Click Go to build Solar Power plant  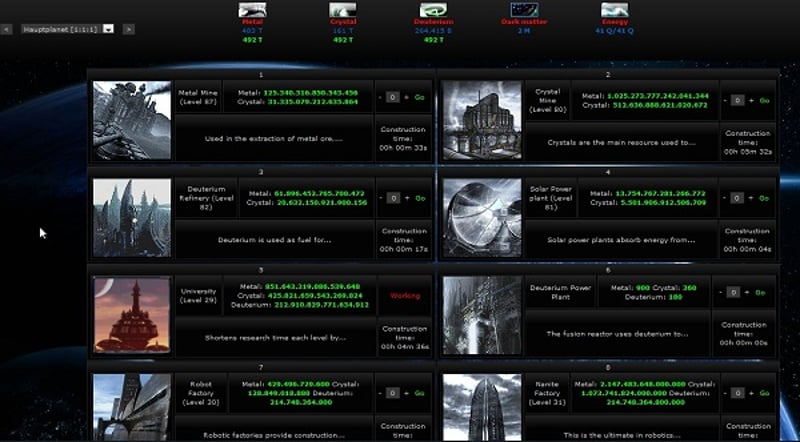(x=764, y=198)
